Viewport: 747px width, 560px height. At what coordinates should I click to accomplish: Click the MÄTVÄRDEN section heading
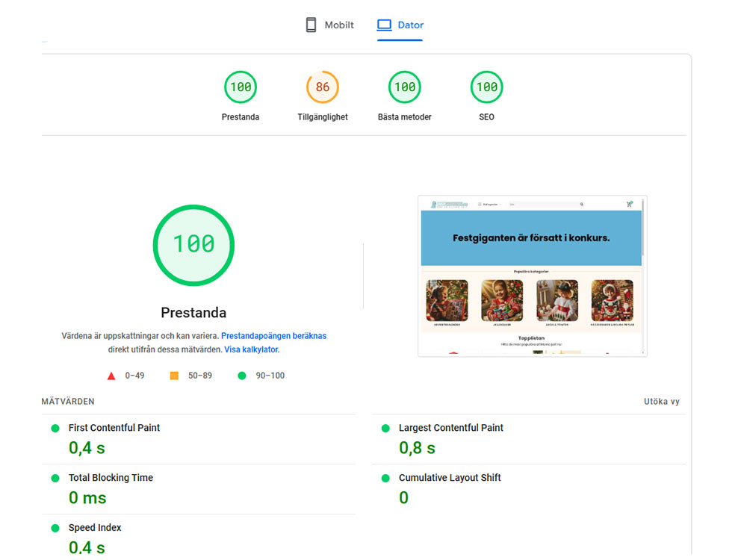tap(68, 402)
